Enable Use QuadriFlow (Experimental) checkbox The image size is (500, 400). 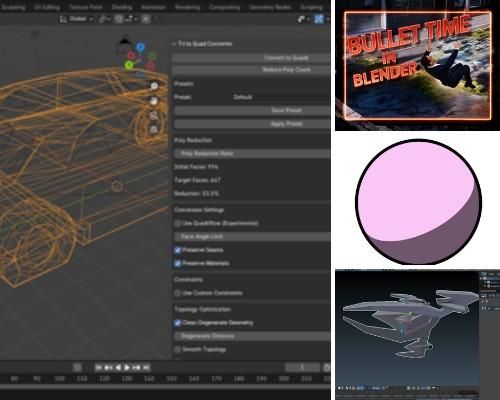178,223
